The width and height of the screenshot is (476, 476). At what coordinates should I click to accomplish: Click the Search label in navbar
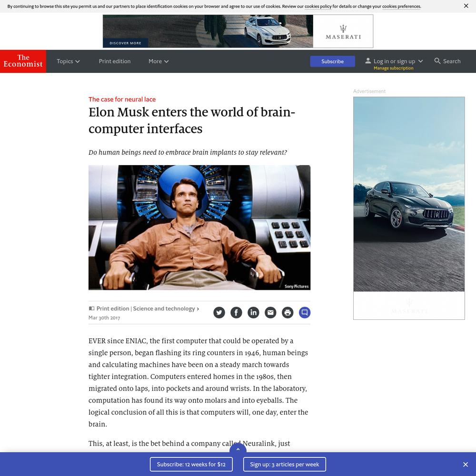click(452, 61)
